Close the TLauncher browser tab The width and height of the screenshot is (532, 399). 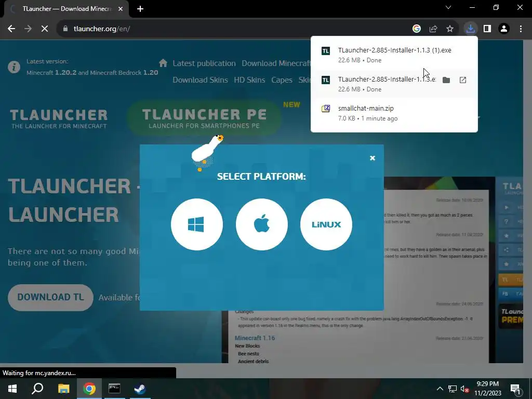[x=121, y=9]
